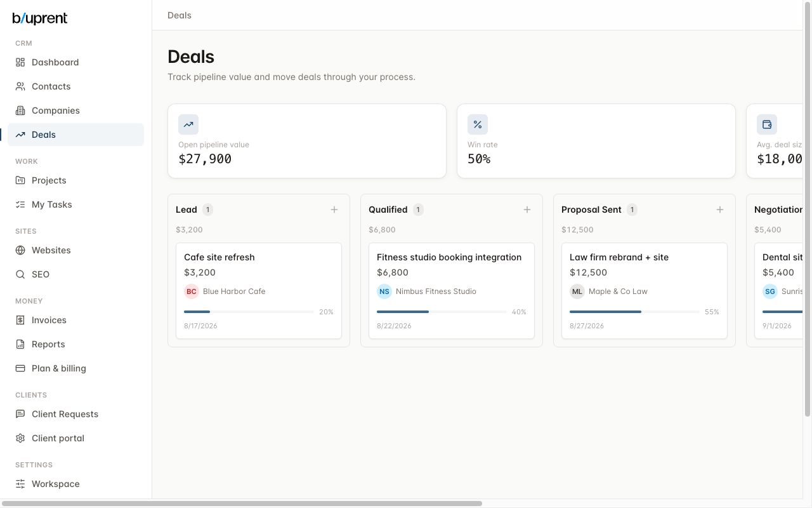Viewport: 812px width, 508px height.
Task: Click the Maple & Co Law company name
Action: click(x=618, y=291)
